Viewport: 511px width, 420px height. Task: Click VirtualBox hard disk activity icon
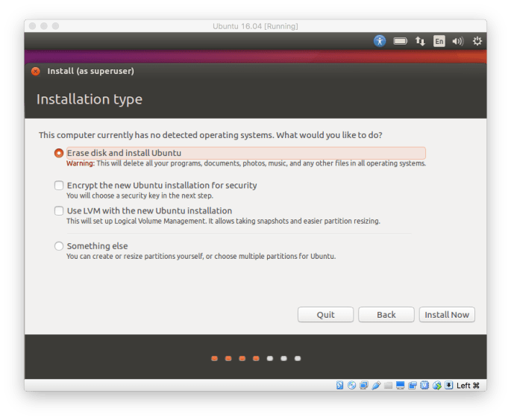[339, 386]
